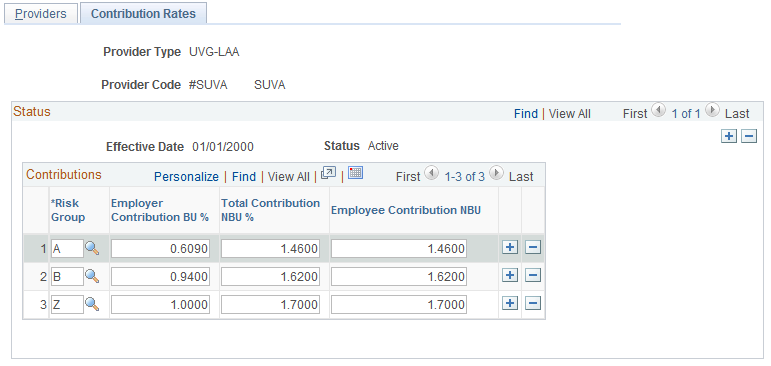
Task: Delete the Risk Group B row
Action: coord(533,275)
